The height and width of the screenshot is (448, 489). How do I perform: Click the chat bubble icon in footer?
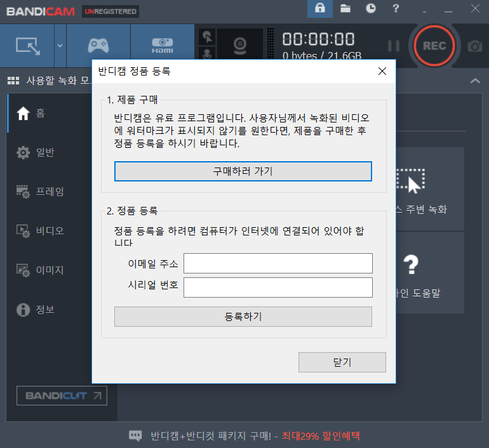pyautogui.click(x=135, y=435)
